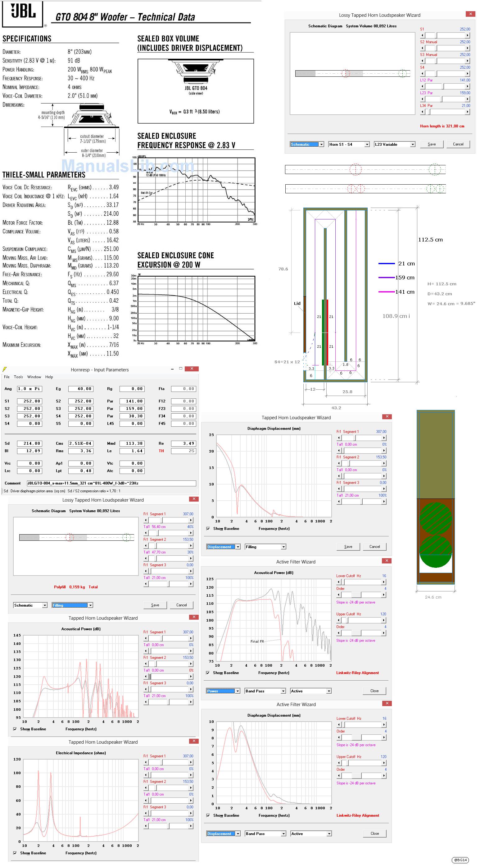Image resolution: width=485 pixels, height=868 pixels.
Task: Adjust the L34 Par slider showing 21,00
Action: click(445, 112)
